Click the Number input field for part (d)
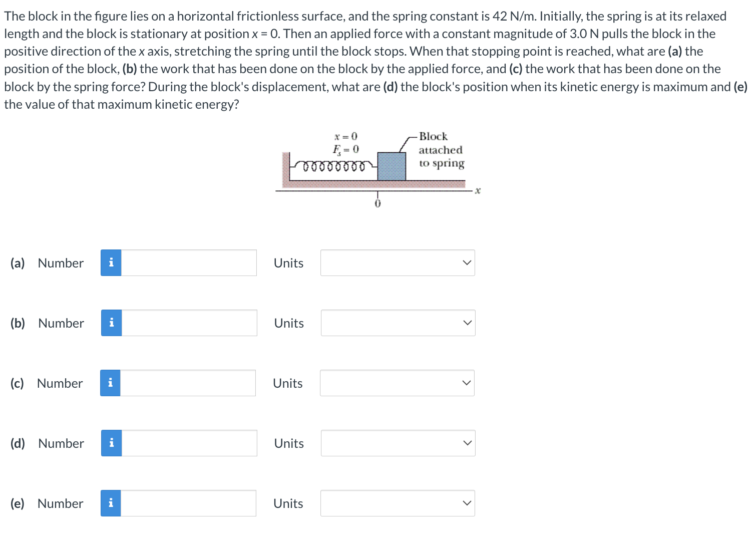This screenshot has height=537, width=756. [189, 443]
